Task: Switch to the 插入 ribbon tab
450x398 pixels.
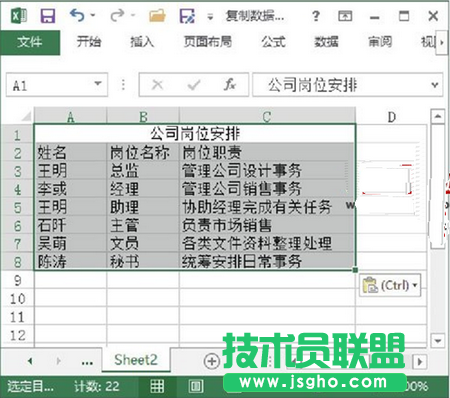Action: (x=142, y=42)
